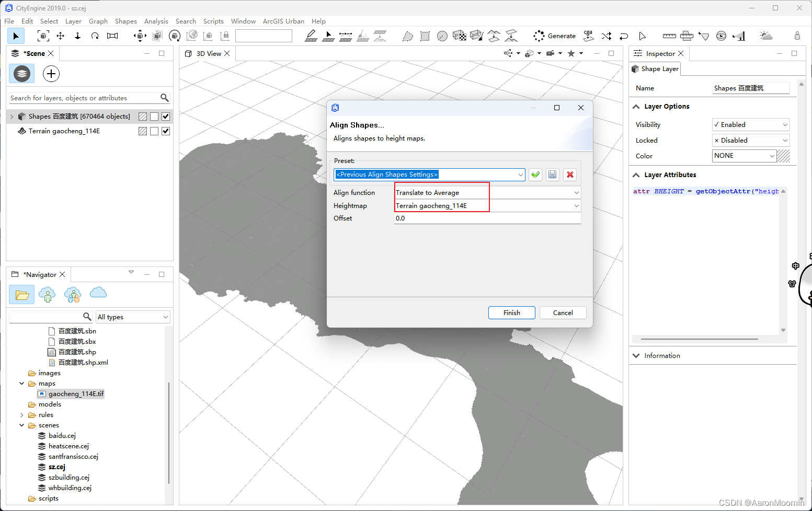Pick the polygonal shape creation tool
This screenshot has height=511, width=812.
tap(408, 36)
